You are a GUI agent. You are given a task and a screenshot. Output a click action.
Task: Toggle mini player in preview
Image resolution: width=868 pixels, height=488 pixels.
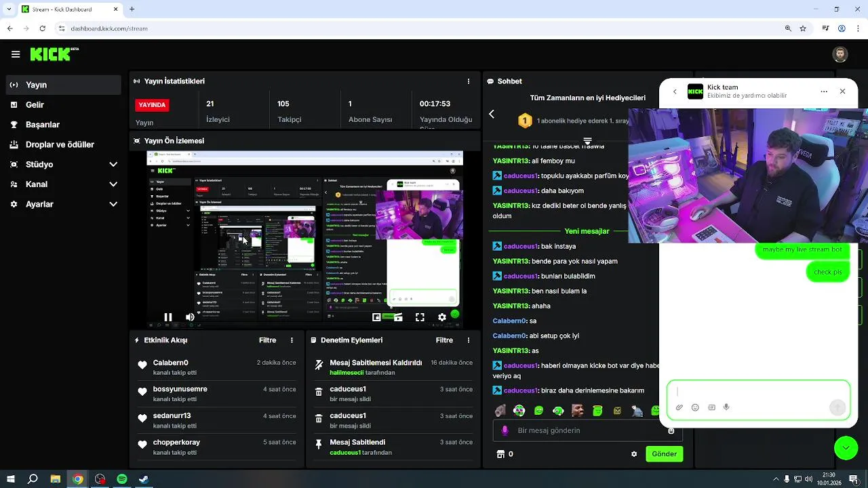(376, 317)
